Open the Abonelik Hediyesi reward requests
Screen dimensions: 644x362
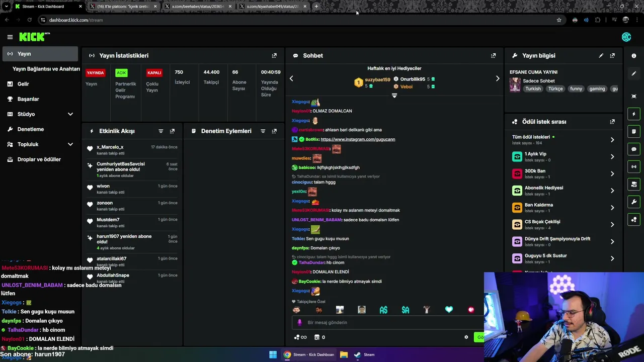[x=563, y=191]
